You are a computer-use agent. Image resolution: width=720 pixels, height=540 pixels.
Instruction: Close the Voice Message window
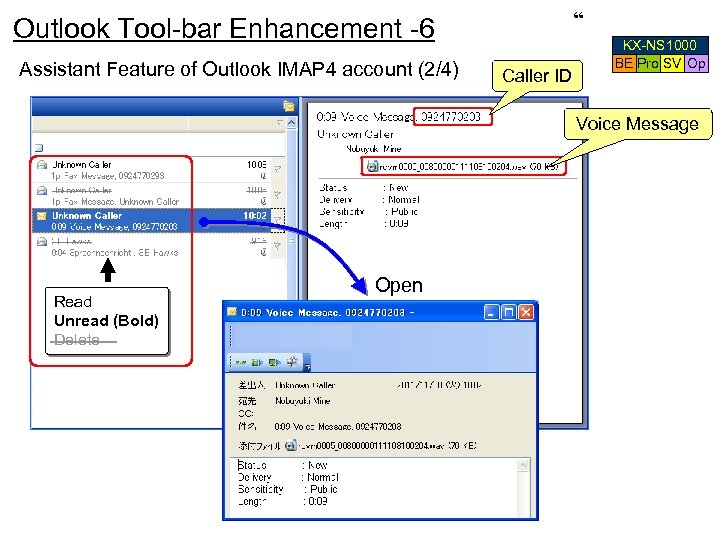(x=526, y=312)
